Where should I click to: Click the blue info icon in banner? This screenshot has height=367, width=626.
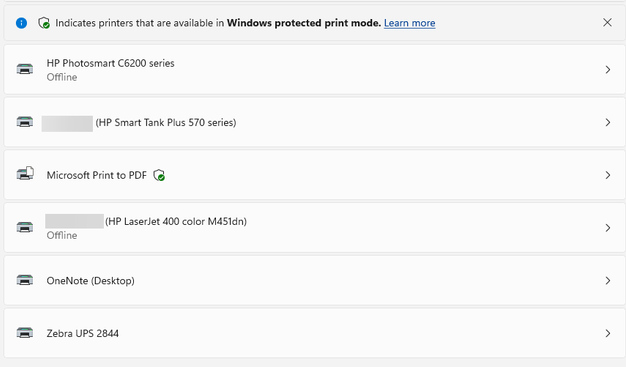click(x=21, y=23)
